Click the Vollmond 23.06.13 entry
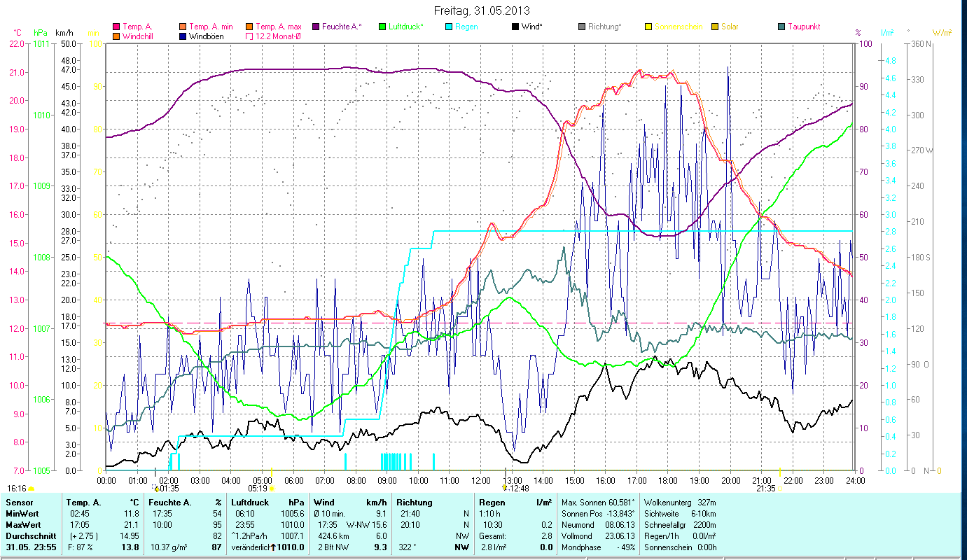The width and height of the screenshot is (967, 560). pyautogui.click(x=598, y=535)
